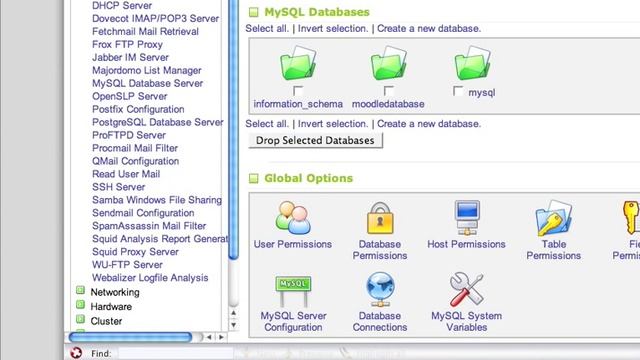The height and width of the screenshot is (360, 640).
Task: Open Samba Windows File Sharing module
Action: pyautogui.click(x=157, y=200)
